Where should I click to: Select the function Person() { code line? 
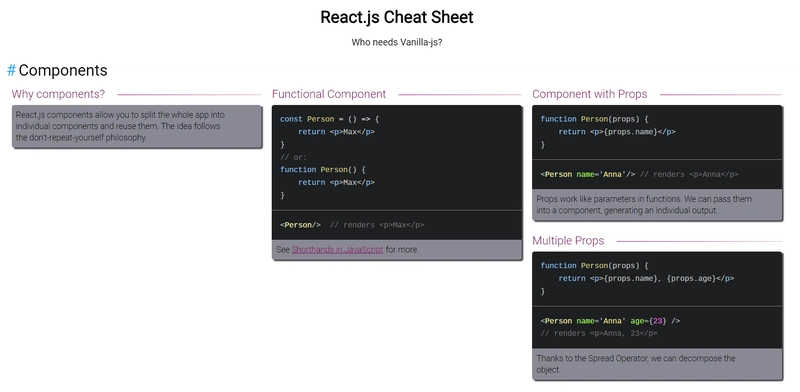tap(323, 169)
